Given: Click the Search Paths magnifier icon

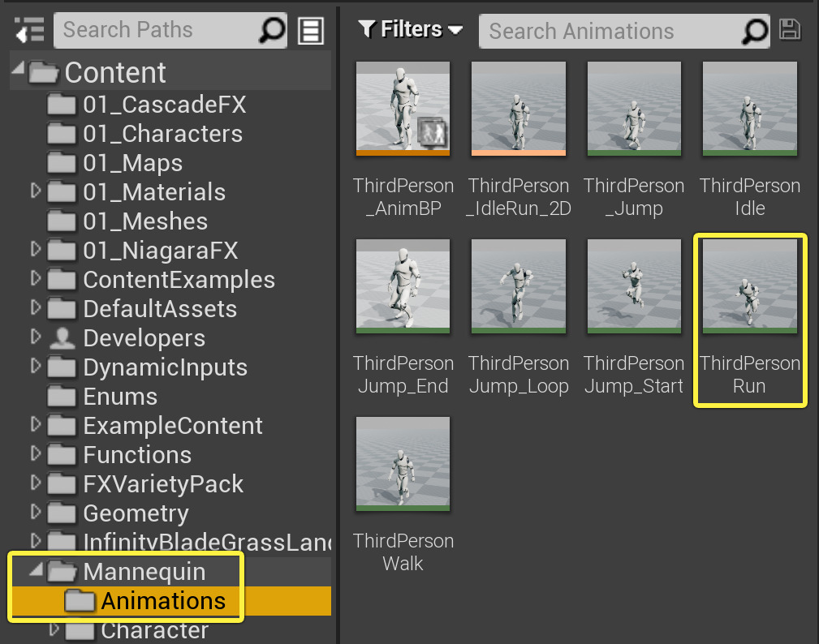Looking at the screenshot, I should pyautogui.click(x=272, y=31).
